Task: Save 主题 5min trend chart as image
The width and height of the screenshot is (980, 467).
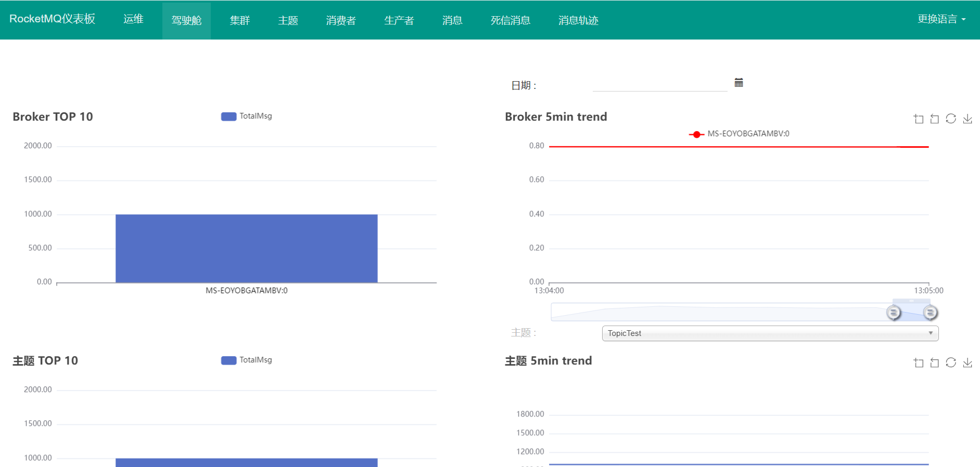Action: (x=968, y=363)
